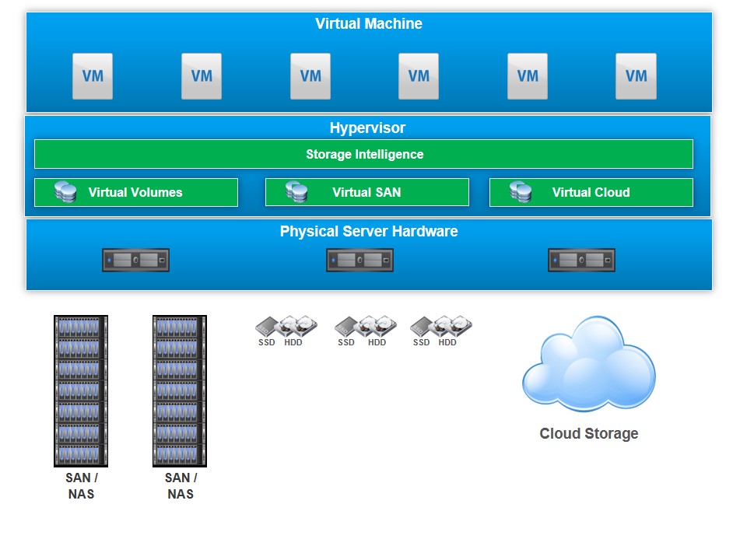Select the rightmost physical server icon
This screenshot has height=560, width=747.
tap(581, 260)
